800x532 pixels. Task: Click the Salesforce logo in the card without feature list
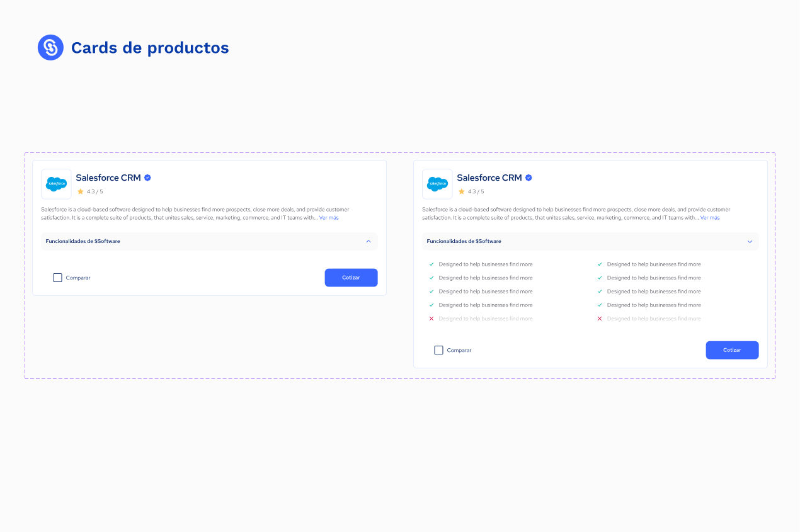(56, 184)
